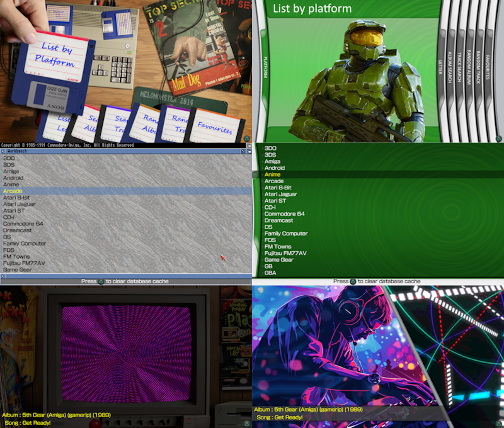Viewport: 504px width, 428px height.
Task: Select 'Commodore 64' in the green platform list
Action: point(285,214)
